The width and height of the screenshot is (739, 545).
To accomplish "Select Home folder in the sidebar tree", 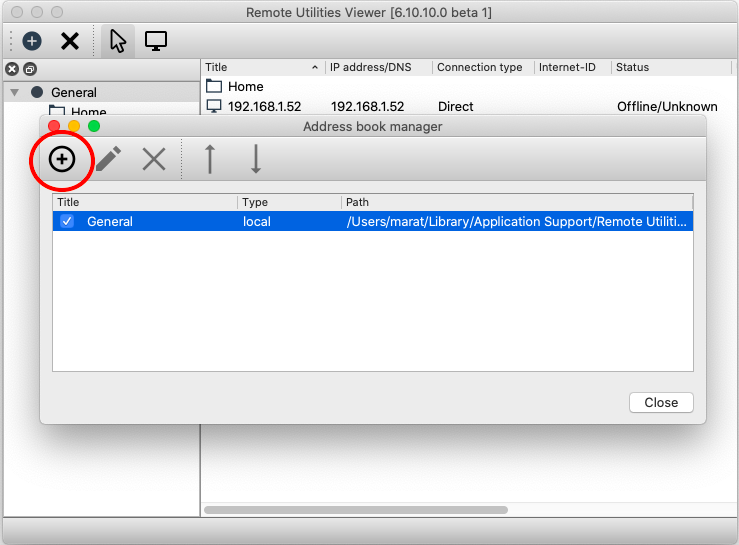I will click(x=88, y=112).
